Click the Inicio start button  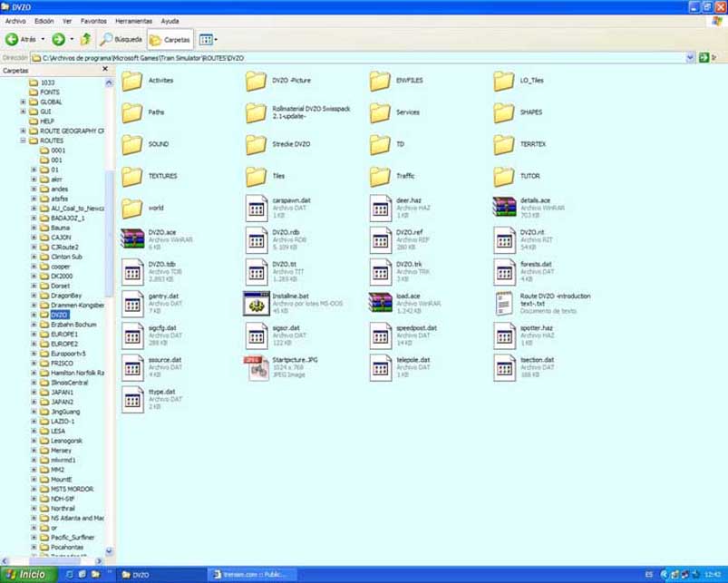[x=24, y=575]
